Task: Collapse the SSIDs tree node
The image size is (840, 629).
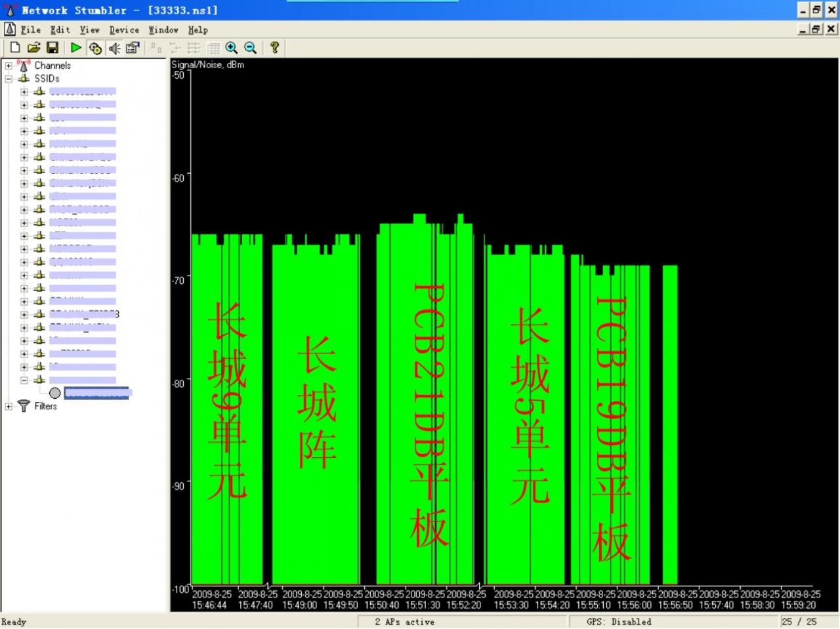Action: pyautogui.click(x=9, y=79)
